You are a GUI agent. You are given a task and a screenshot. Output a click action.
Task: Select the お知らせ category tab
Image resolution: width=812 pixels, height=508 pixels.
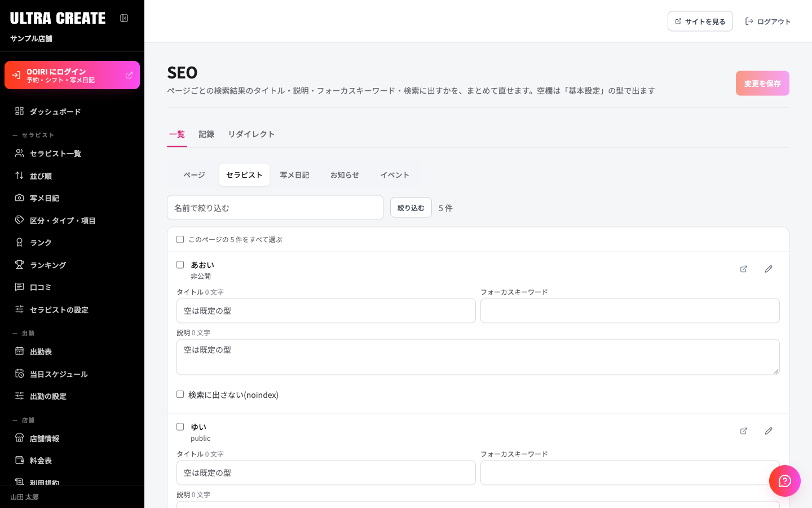pos(345,175)
